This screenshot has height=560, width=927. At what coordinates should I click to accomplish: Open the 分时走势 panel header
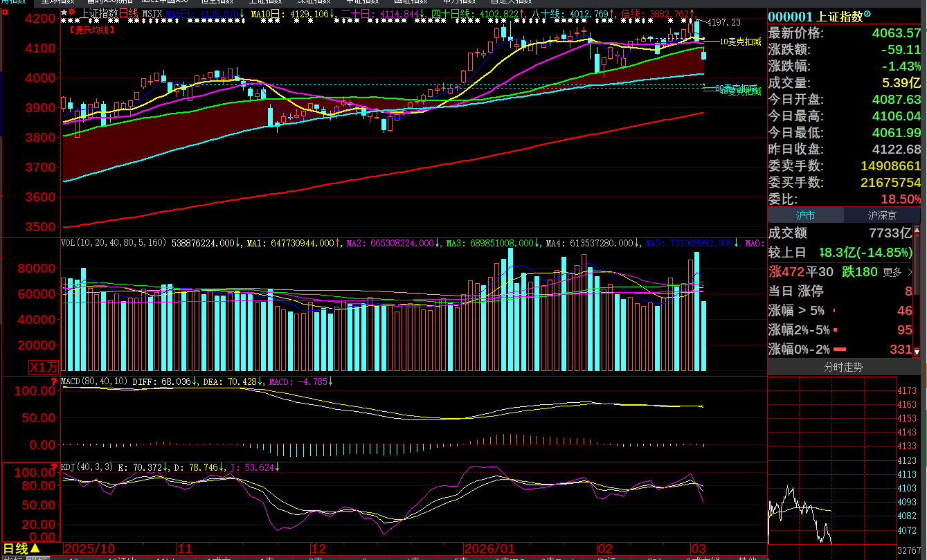pos(843,368)
